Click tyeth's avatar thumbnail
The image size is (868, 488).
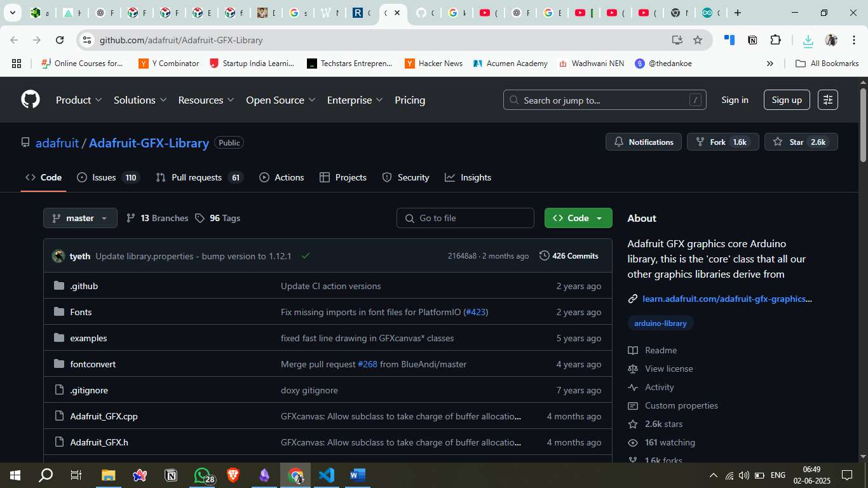pyautogui.click(x=58, y=256)
